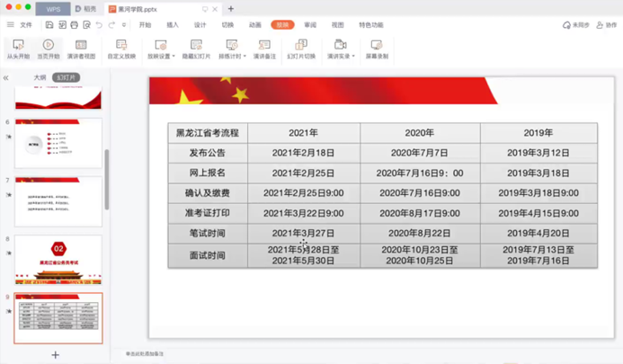
Task: Toggle 隐藏幻灯片 hide slide
Action: pos(196,49)
